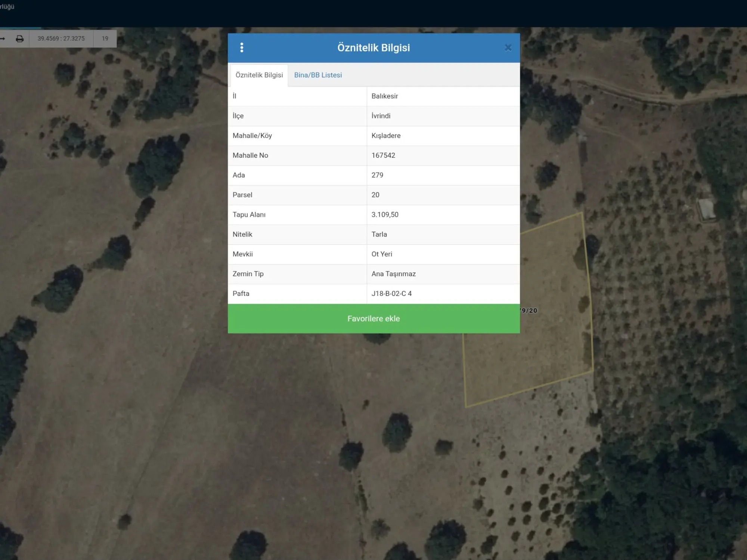This screenshot has width=747, height=560.
Task: Select the Zemin Tip value Ana Taşınmaz
Action: click(393, 274)
